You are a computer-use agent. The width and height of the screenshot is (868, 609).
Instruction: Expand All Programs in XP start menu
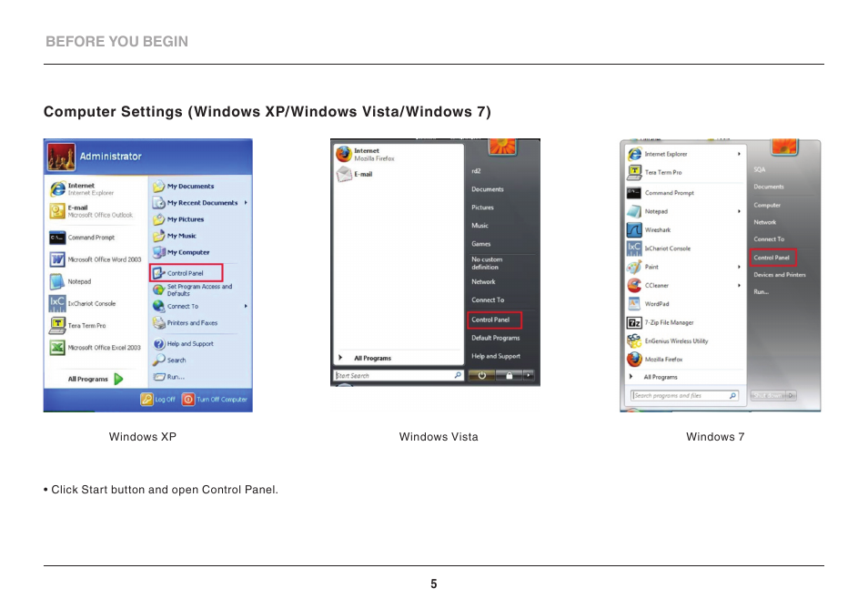coord(96,380)
